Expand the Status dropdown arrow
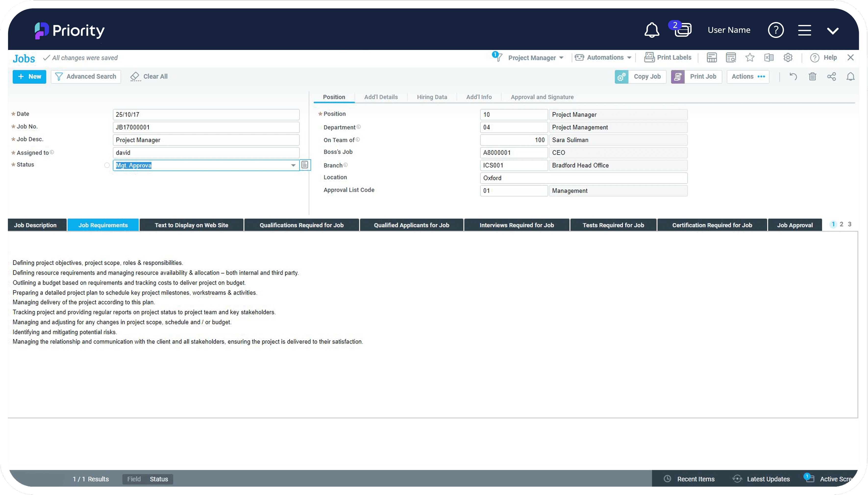Screen dimensions: 868x495 pos(293,165)
